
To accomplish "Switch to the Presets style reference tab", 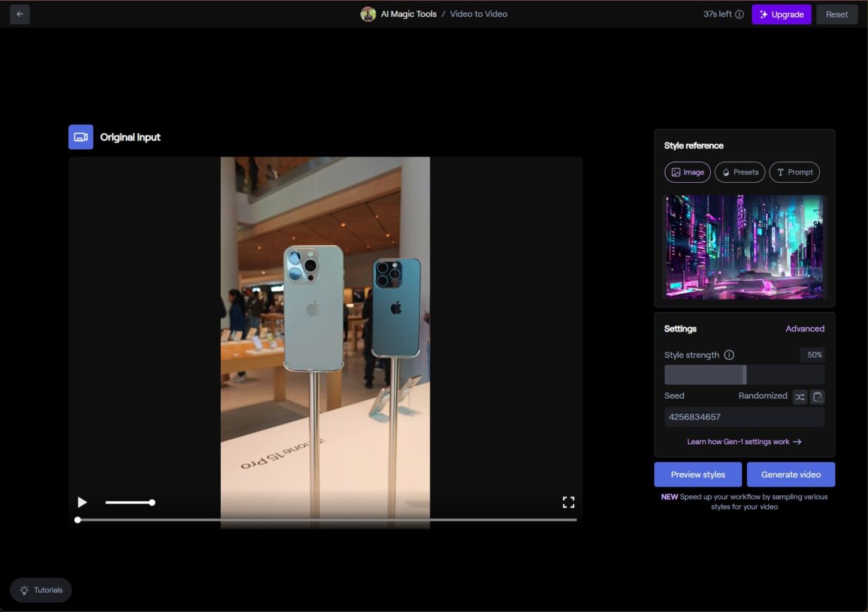I will click(x=740, y=171).
